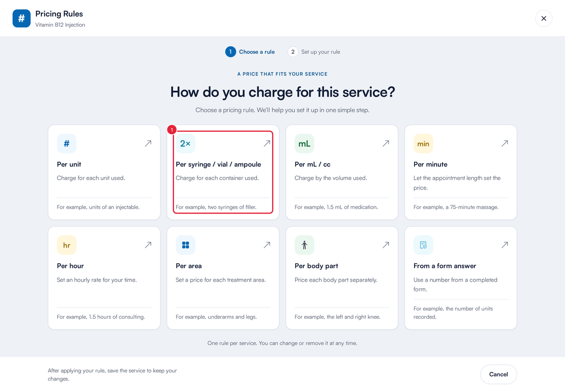Open arrow on Per syringe / vial / ampoule card
This screenshot has height=392, width=565.
tap(267, 143)
